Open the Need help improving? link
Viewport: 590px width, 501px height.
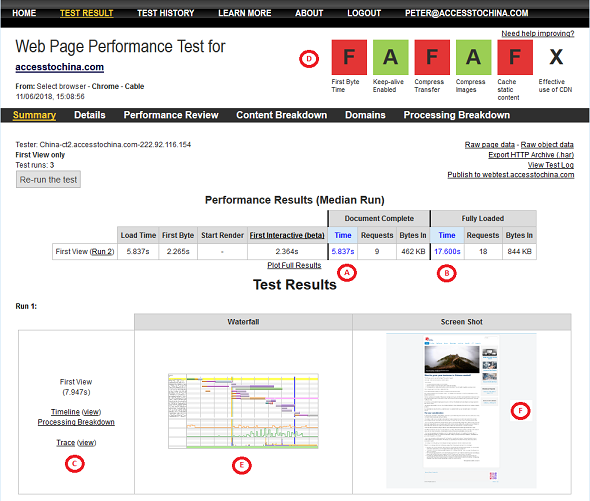click(538, 34)
